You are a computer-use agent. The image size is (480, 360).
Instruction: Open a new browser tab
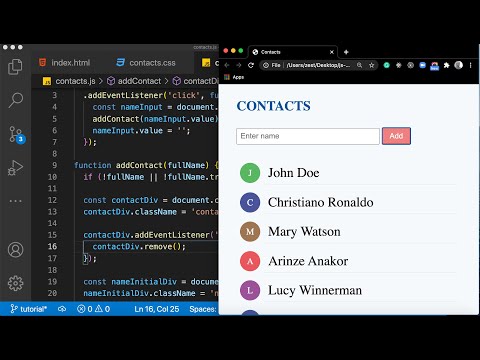[346, 52]
